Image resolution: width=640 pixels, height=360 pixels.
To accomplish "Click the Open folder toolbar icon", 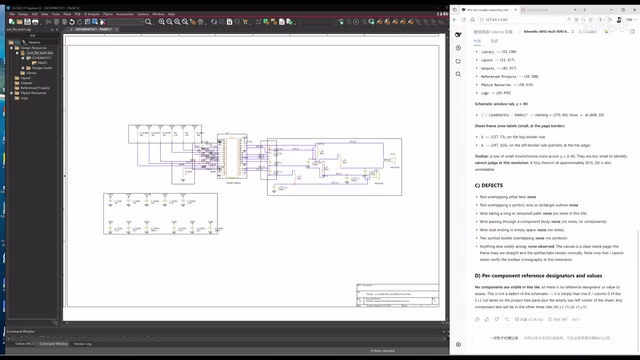I will [20, 22].
